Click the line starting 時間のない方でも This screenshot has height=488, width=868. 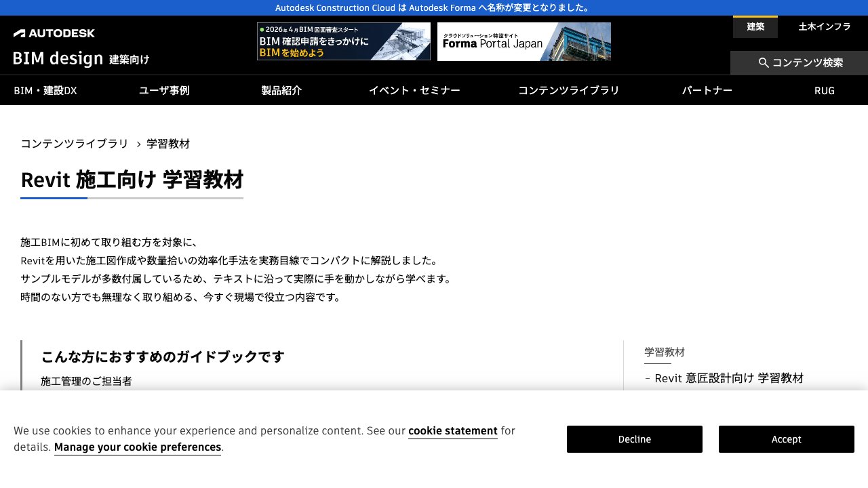tap(181, 298)
